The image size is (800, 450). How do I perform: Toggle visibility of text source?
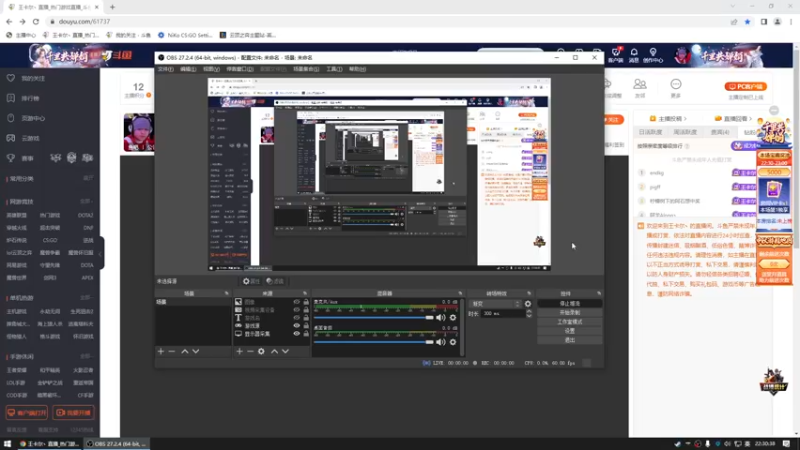point(296,318)
